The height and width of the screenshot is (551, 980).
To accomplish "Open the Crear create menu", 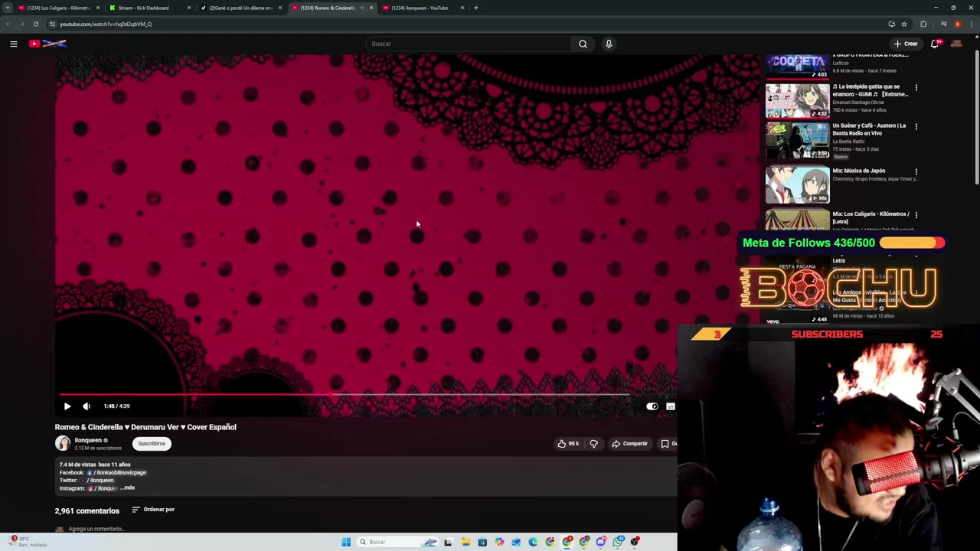I will 906,44.
